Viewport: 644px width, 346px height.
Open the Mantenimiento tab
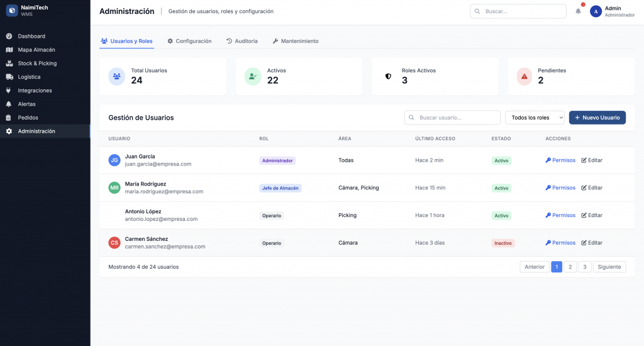(x=295, y=41)
